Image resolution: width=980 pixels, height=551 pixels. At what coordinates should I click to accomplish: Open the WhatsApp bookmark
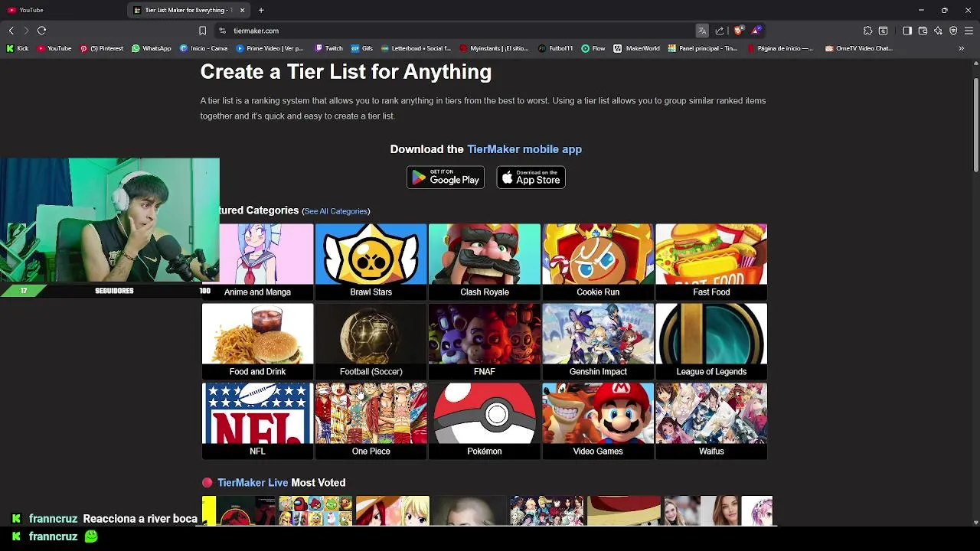pos(152,48)
